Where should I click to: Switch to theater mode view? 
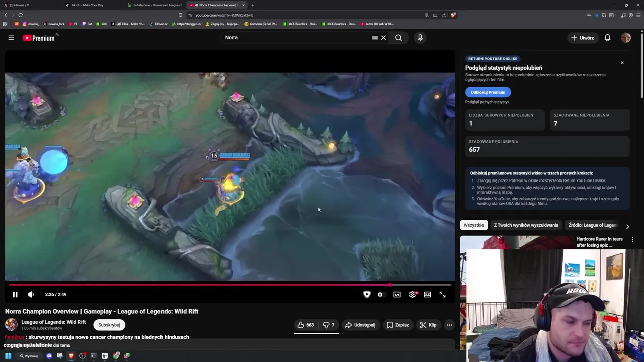coord(427,295)
